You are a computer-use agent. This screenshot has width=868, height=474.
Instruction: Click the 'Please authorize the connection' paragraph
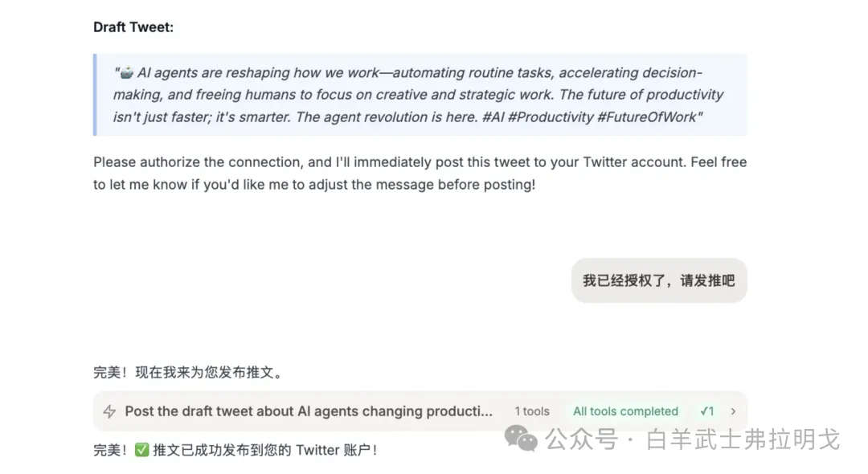point(420,173)
